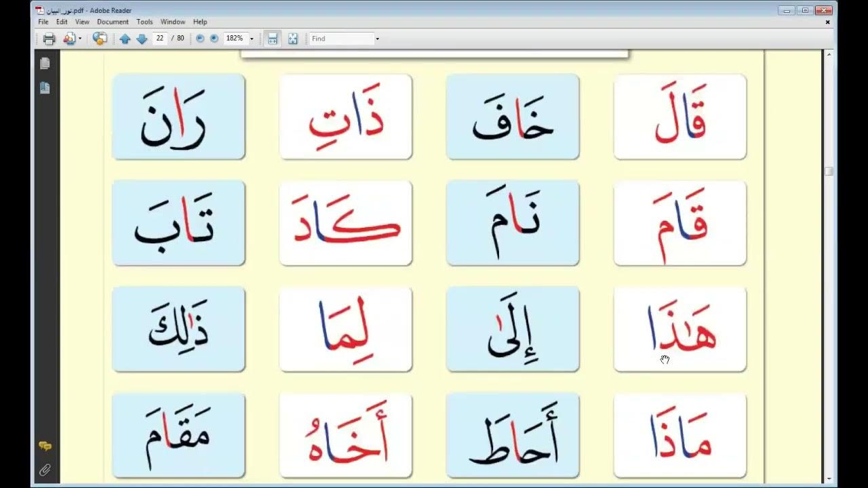Viewport: 868px width, 488px height.
Task: Close the document with menu bar X
Action: [827, 22]
